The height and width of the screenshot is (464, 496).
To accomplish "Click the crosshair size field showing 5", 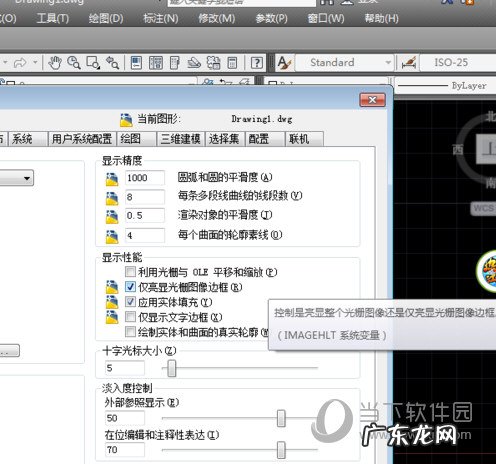I will [x=125, y=368].
